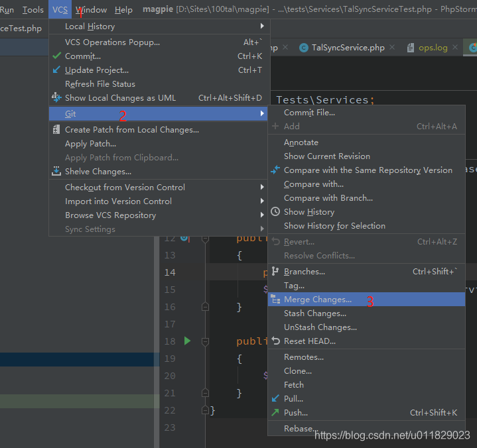Close the TalSyncService.php tab
Screen dimensions: 477x448
tap(392, 47)
